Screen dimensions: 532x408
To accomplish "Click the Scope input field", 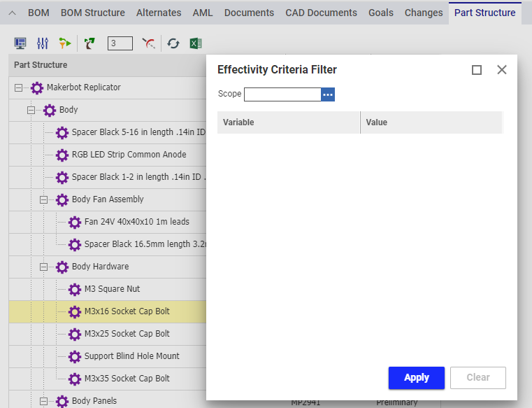I will pos(282,94).
